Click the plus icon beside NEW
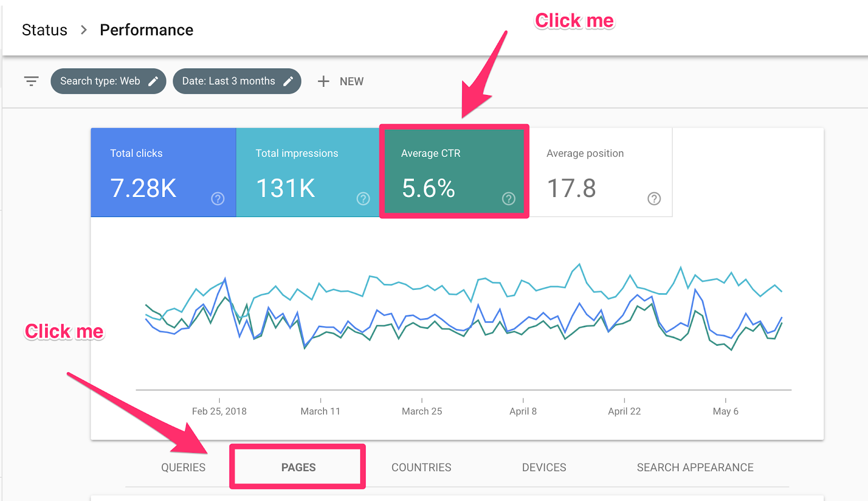 pos(323,81)
